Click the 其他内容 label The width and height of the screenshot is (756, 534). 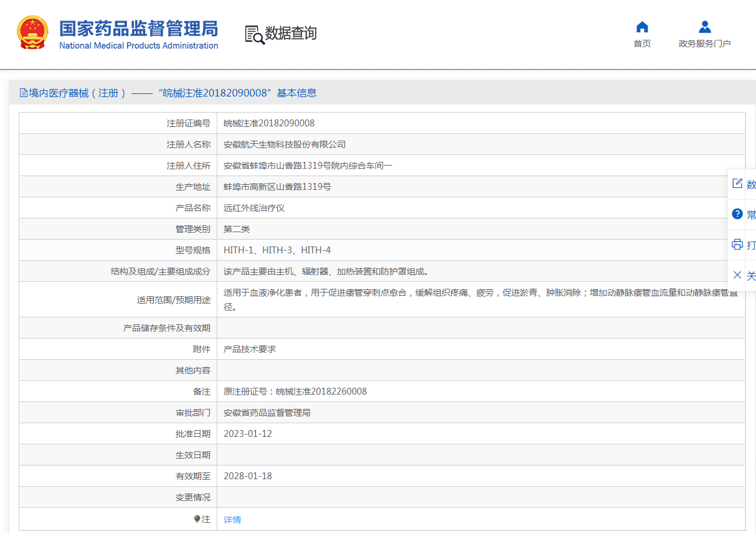pos(193,370)
